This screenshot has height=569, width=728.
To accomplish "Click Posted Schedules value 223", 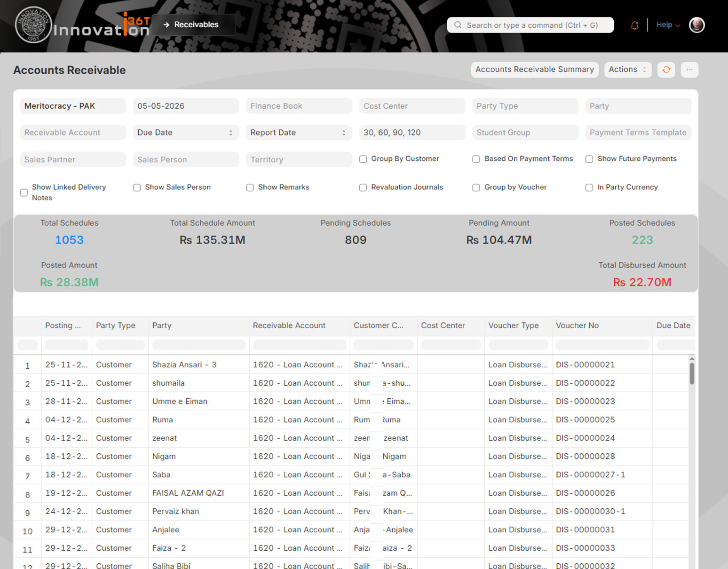I will (642, 240).
